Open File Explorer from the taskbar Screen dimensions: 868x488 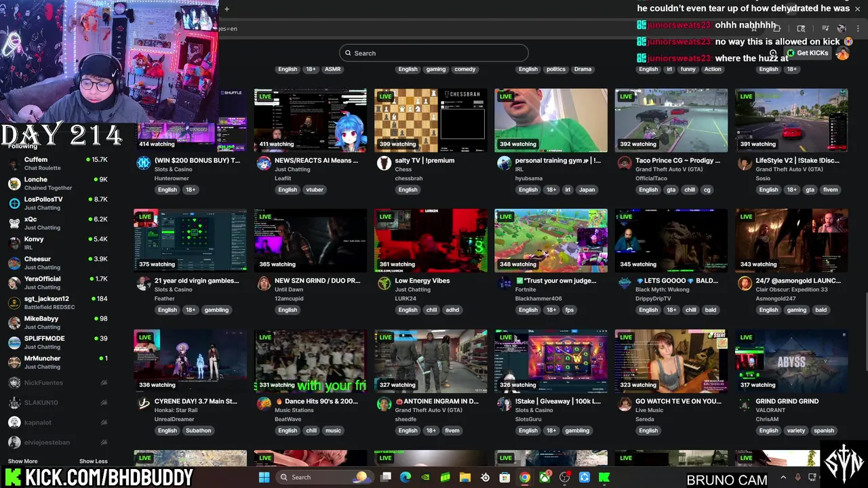tap(465, 477)
